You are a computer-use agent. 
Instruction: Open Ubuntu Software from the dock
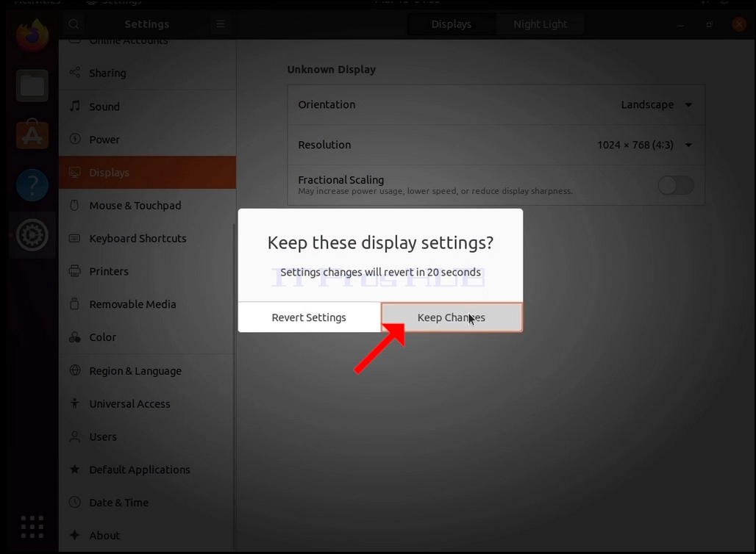pos(32,134)
